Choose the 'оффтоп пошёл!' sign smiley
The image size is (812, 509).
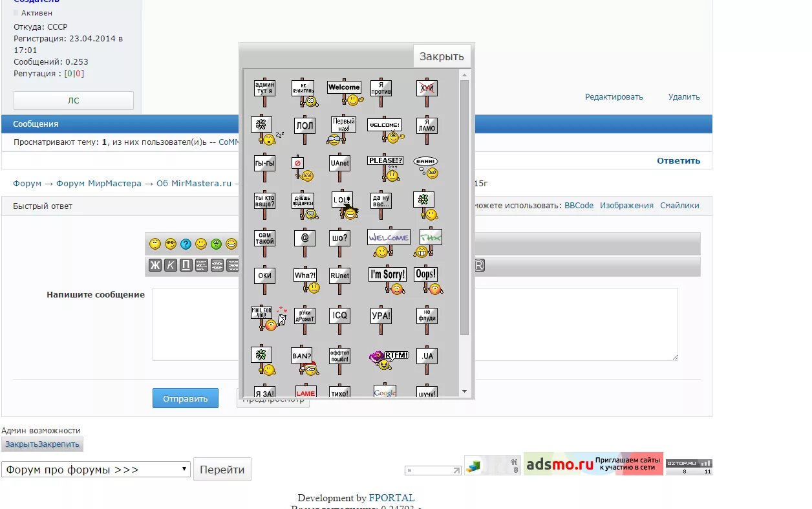click(x=339, y=360)
